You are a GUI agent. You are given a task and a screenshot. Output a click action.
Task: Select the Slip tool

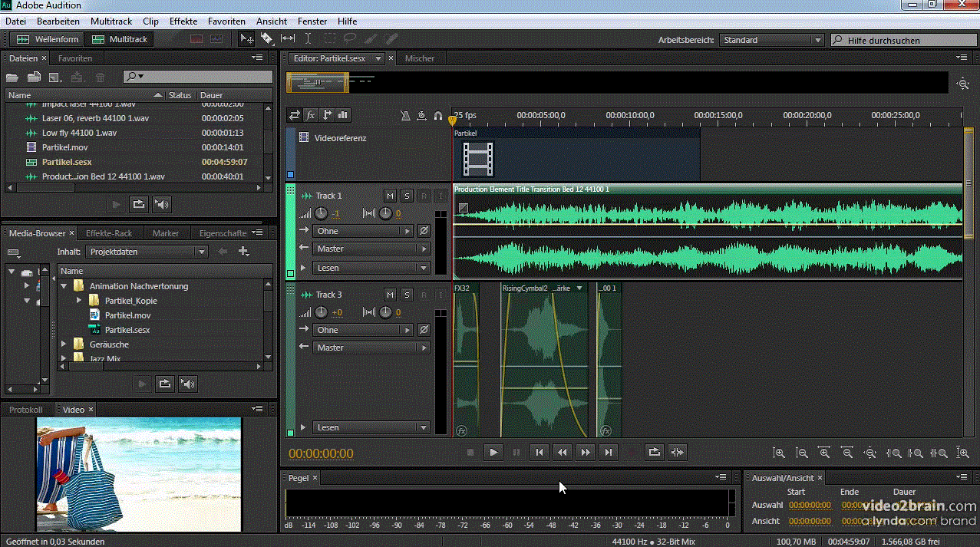pyautogui.click(x=288, y=38)
